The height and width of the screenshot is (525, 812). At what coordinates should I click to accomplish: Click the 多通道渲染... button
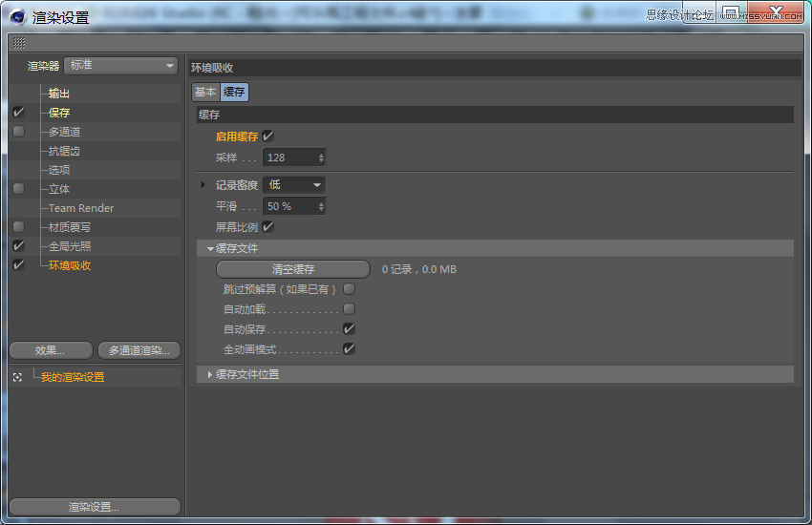139,350
